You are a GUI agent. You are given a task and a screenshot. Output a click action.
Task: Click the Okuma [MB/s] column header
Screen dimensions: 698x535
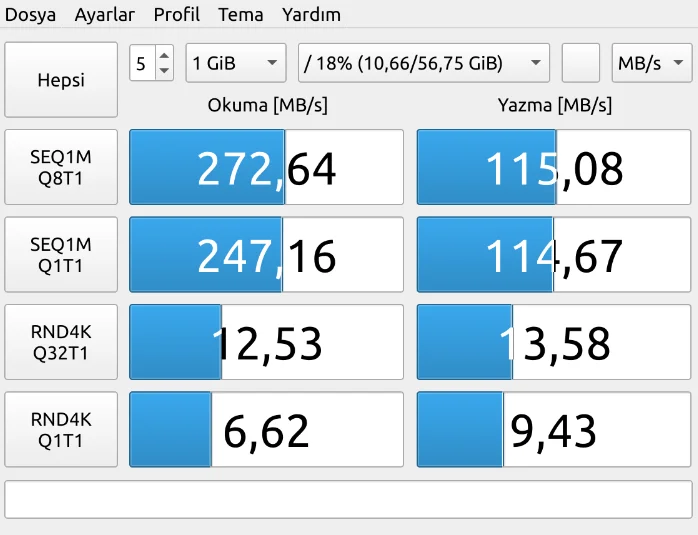pos(268,105)
